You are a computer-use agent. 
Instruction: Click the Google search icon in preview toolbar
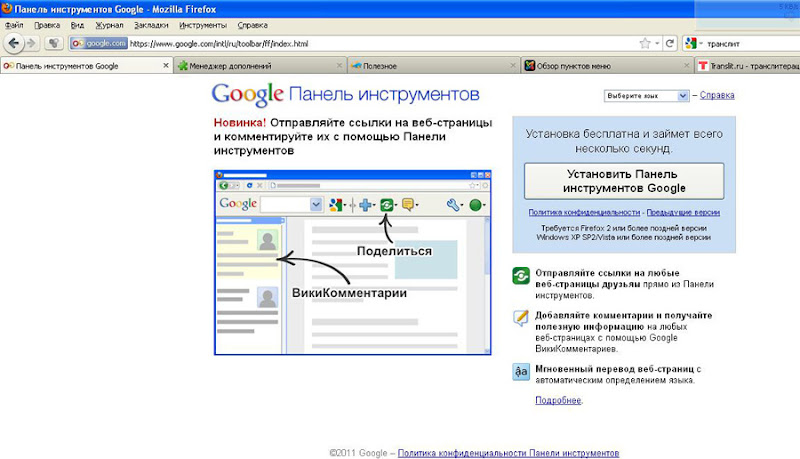coord(335,205)
